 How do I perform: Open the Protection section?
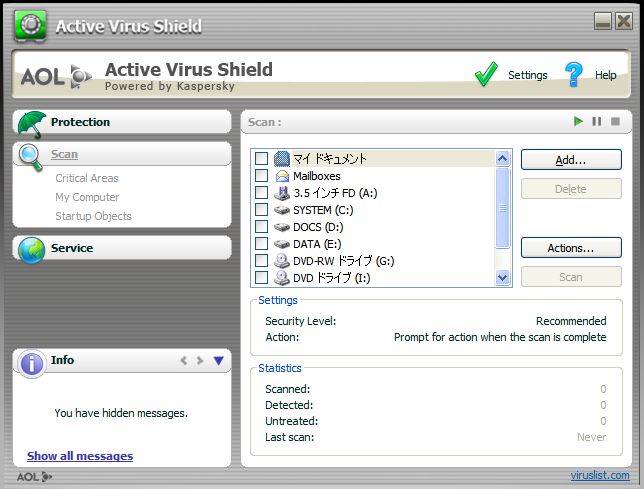[80, 122]
